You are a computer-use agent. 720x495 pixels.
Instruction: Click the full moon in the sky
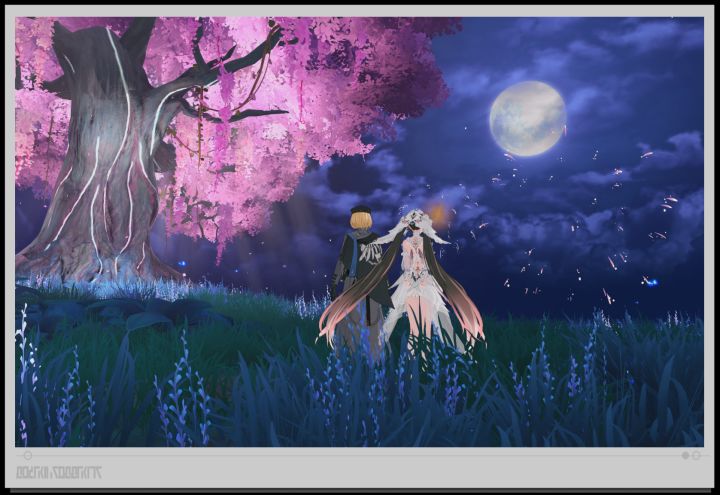(x=527, y=118)
